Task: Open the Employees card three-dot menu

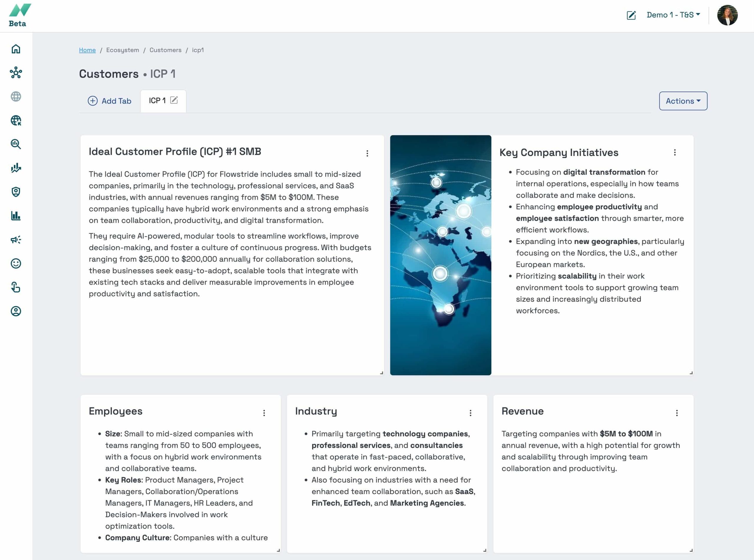Action: tap(264, 413)
